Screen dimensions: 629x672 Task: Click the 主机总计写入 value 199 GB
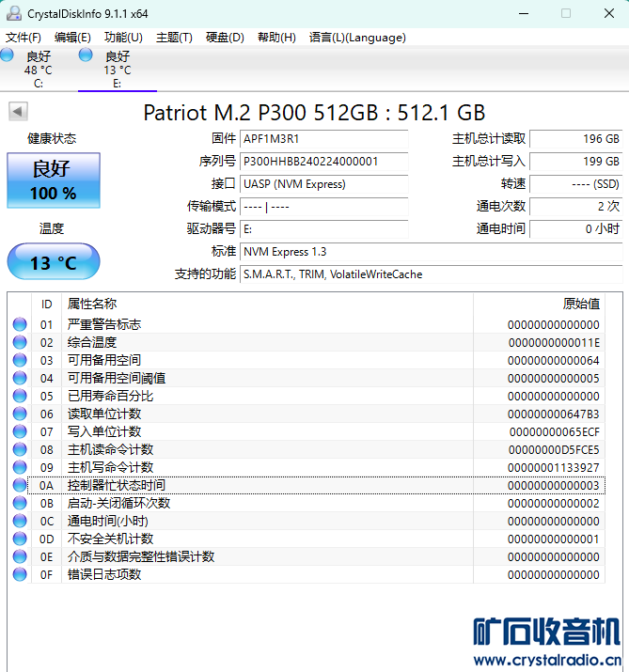coord(576,162)
